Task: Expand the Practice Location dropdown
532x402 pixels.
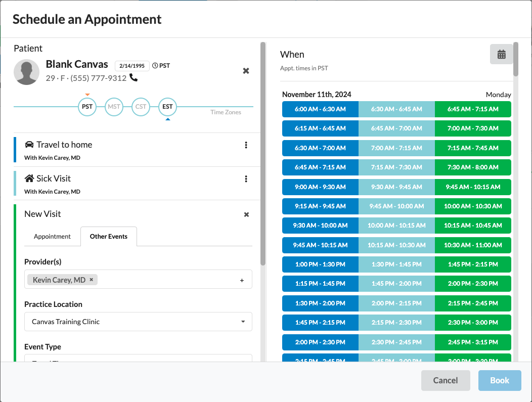Action: tap(138, 322)
